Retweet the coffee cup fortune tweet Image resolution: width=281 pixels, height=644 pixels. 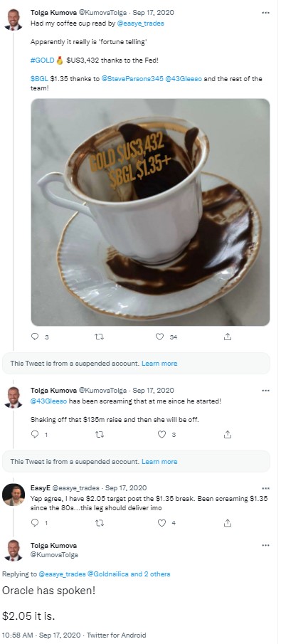(x=99, y=337)
